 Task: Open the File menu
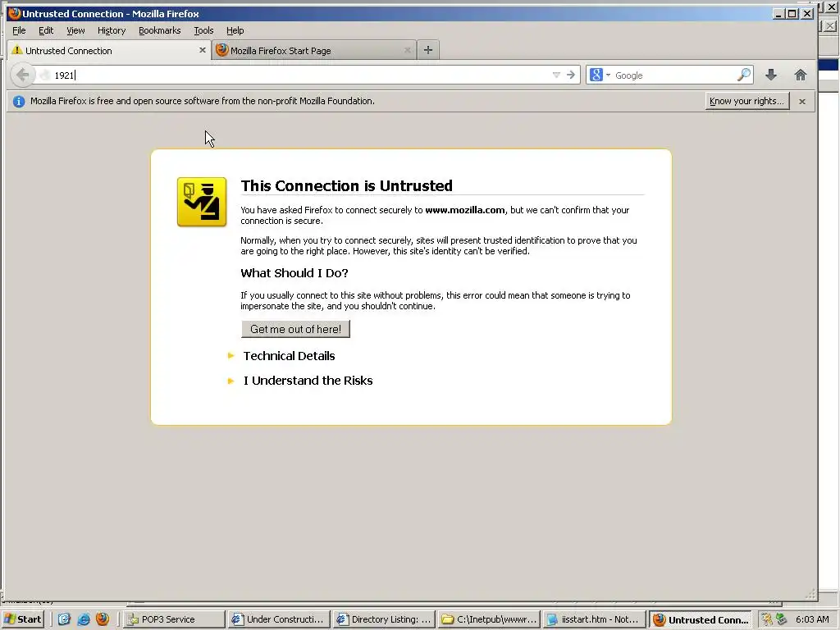point(19,30)
